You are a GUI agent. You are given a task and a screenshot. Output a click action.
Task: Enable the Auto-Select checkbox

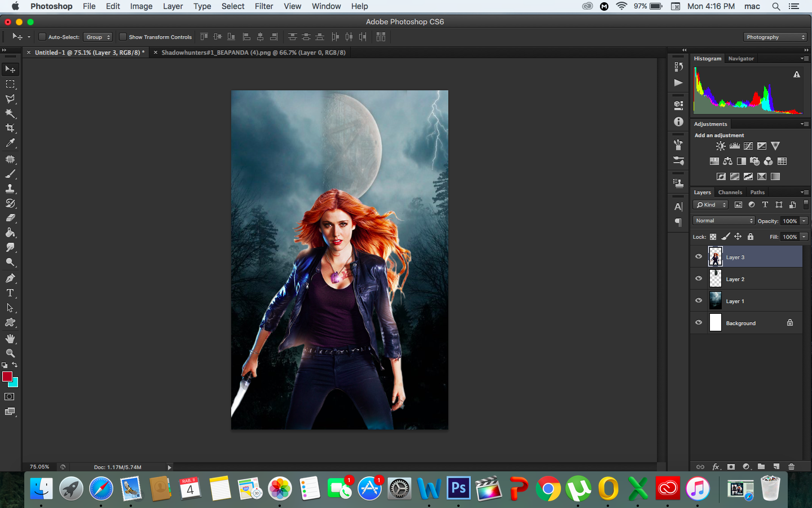42,37
